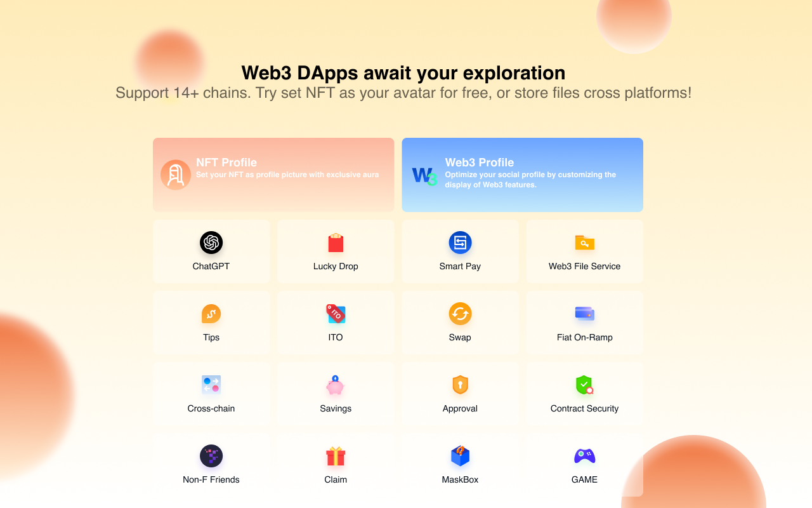Open the Savings piggy bank icon

click(335, 385)
